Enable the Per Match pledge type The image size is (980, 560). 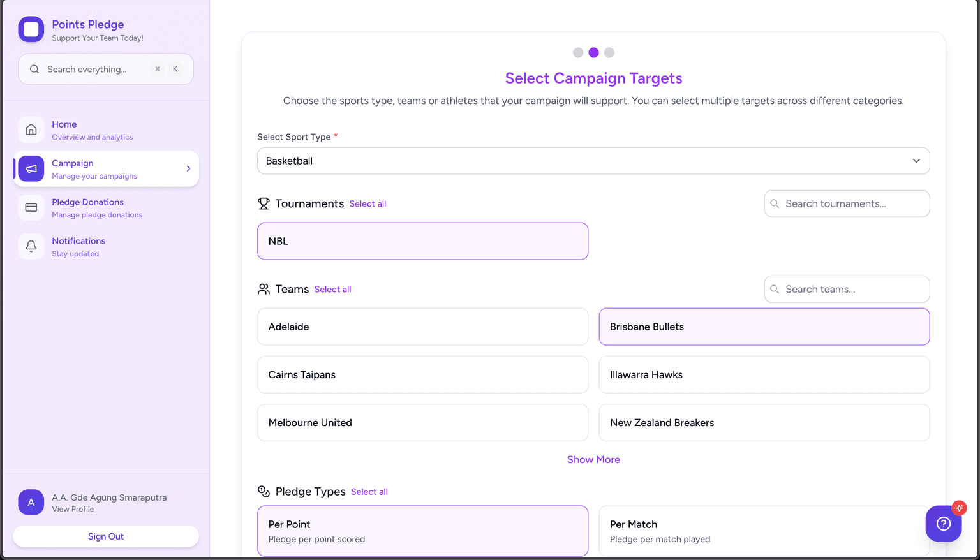pyautogui.click(x=764, y=531)
